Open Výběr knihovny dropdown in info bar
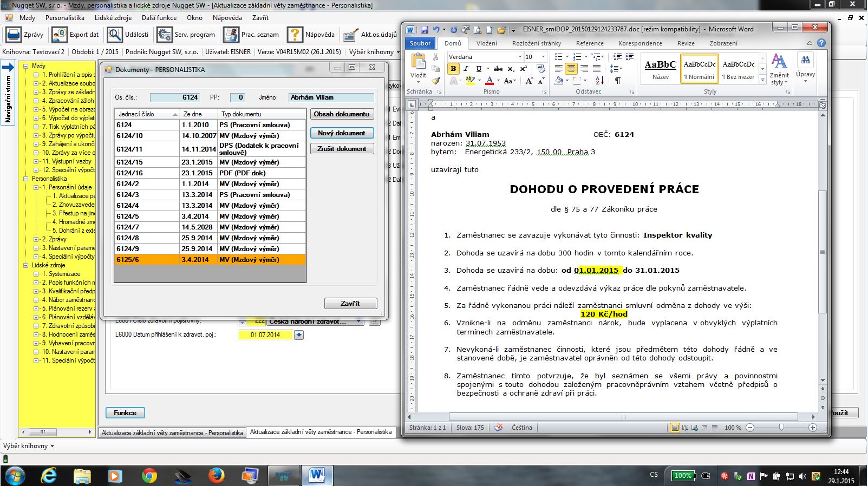Screen dimensions: 868x486 click(374, 52)
